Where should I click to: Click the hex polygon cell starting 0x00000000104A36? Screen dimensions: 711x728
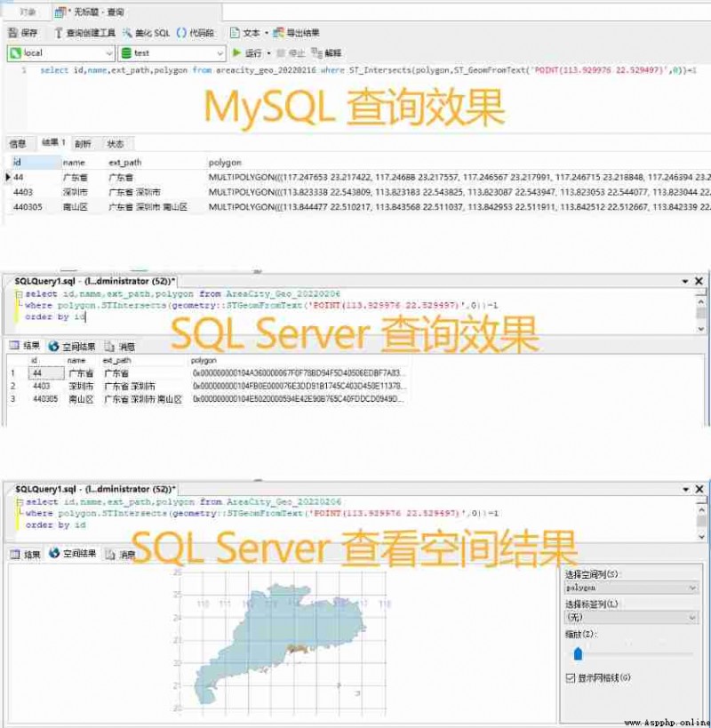click(299, 372)
